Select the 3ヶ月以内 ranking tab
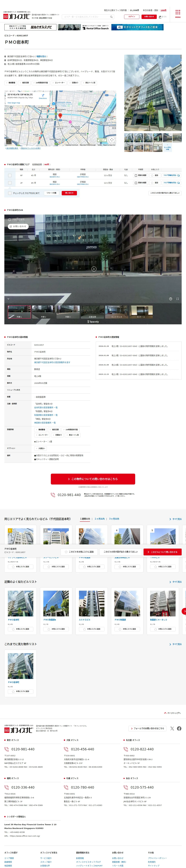This screenshot has height=868, width=186. (114, 519)
